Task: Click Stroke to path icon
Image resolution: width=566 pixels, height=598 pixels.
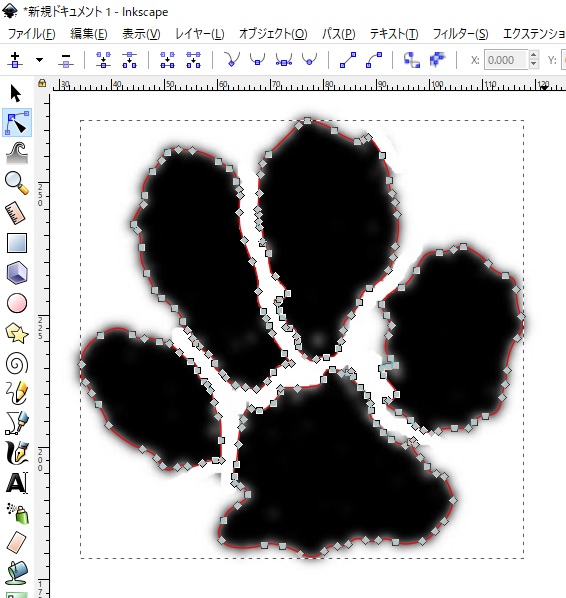Action: pos(437,59)
